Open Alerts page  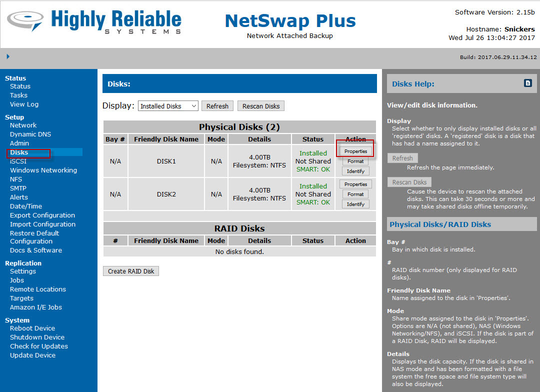[18, 197]
